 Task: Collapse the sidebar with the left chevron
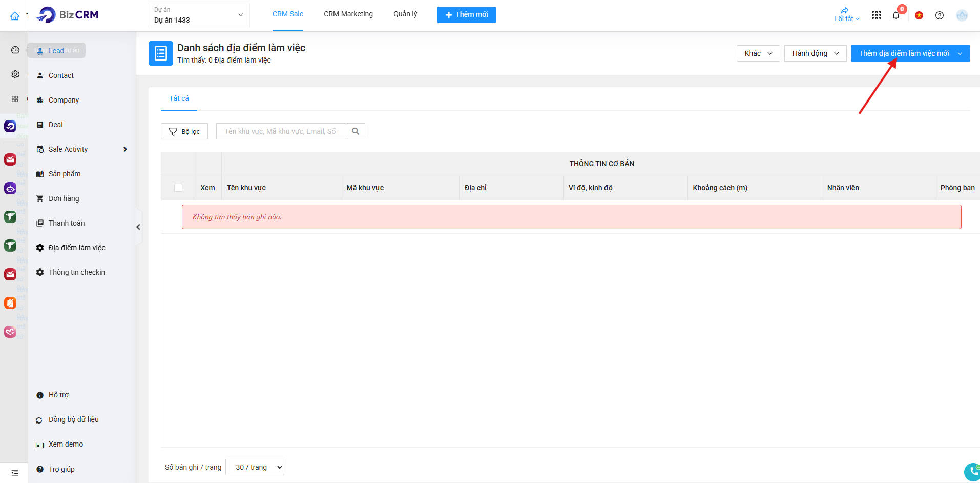coord(138,227)
